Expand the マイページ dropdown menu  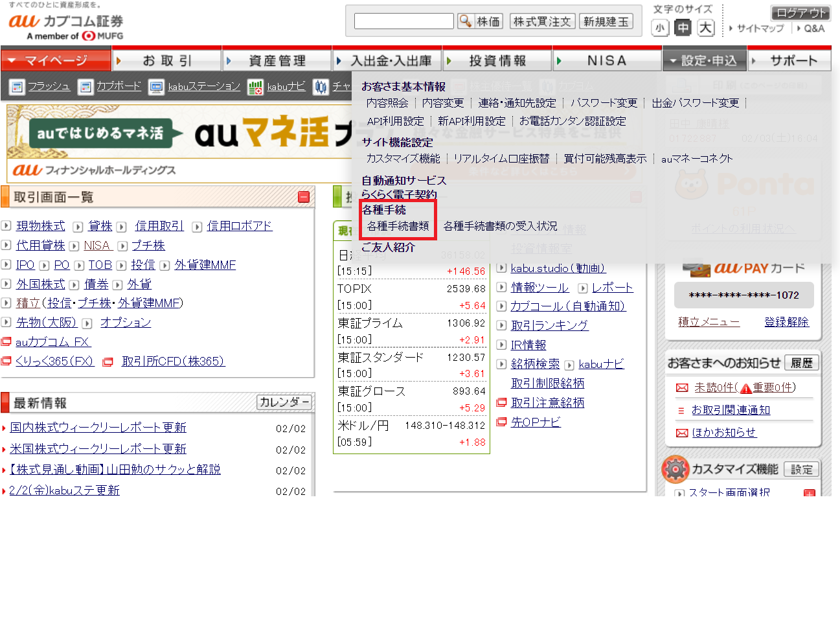pos(56,60)
